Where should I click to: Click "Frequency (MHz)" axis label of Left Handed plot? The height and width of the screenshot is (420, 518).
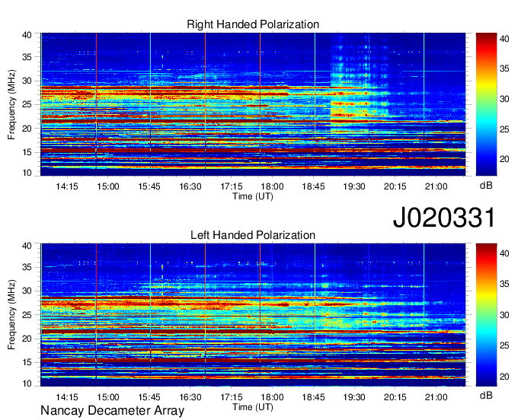pyautogui.click(x=11, y=315)
